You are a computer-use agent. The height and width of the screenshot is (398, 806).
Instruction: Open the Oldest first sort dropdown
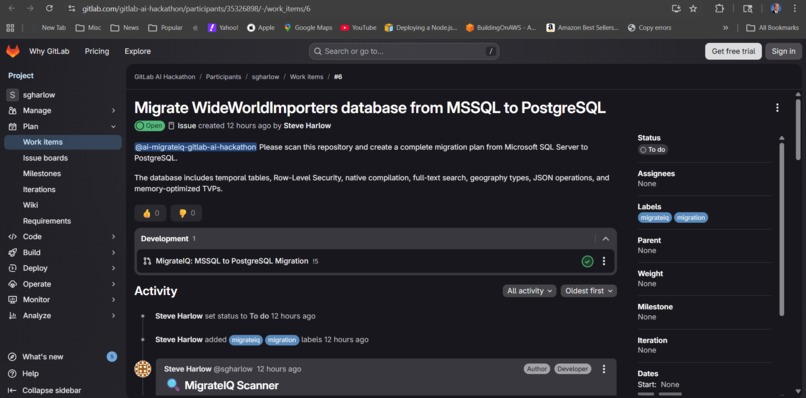pos(589,291)
